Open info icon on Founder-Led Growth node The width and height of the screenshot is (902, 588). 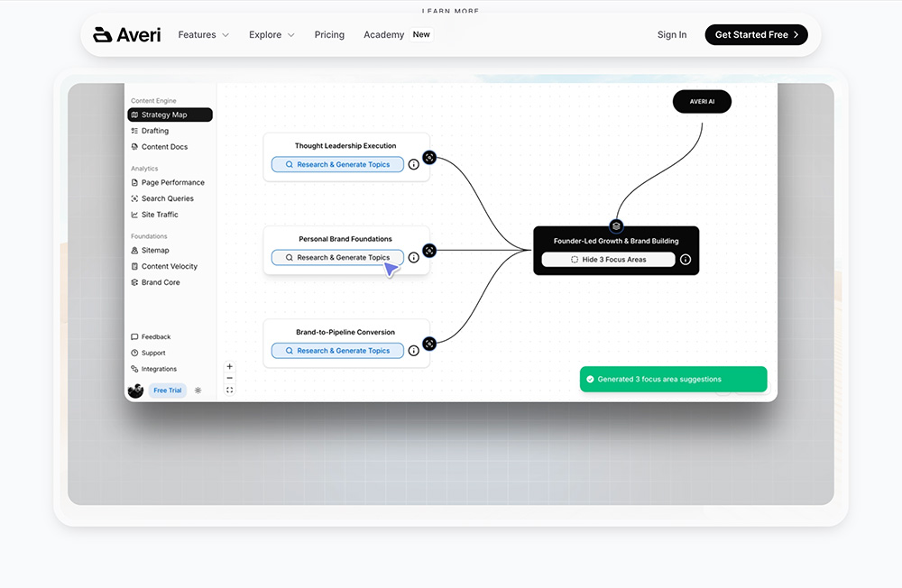[x=686, y=260]
